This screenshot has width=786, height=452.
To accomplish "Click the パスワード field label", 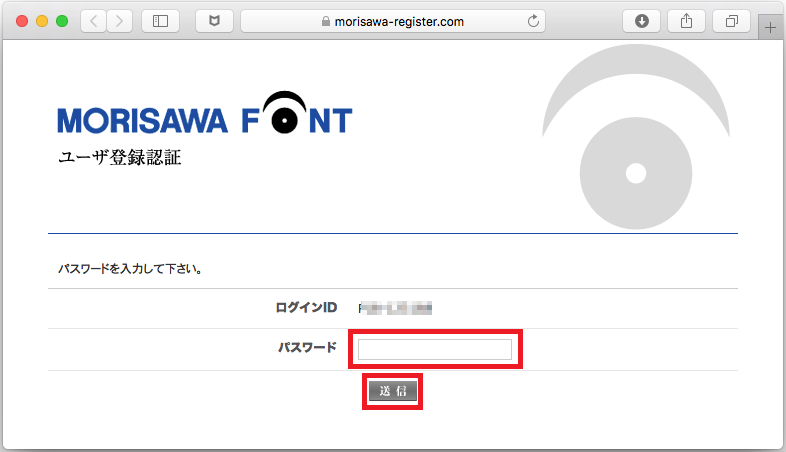I will pyautogui.click(x=307, y=348).
